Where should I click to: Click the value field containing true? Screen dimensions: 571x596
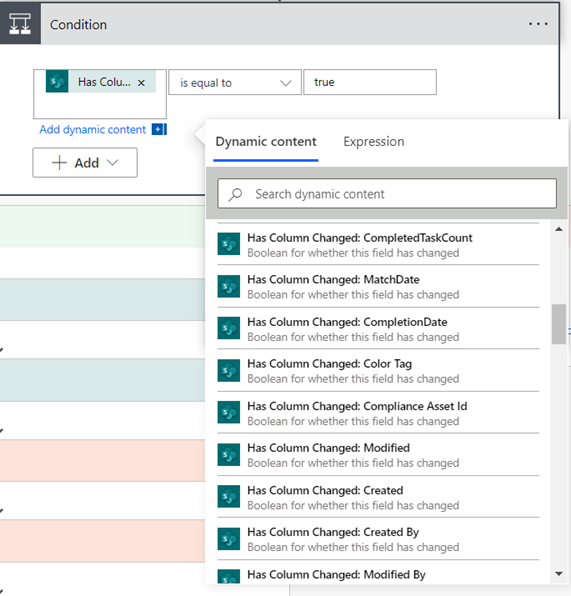click(370, 82)
